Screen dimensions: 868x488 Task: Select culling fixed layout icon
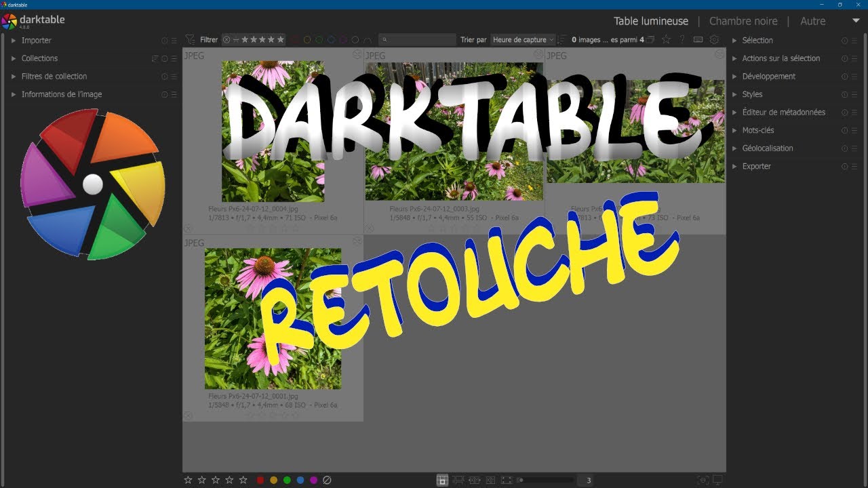click(474, 481)
